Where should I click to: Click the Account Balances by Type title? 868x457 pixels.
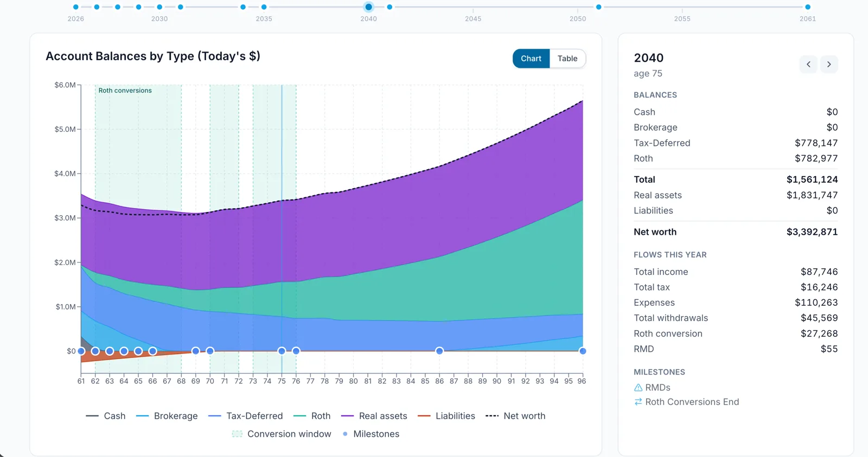pyautogui.click(x=153, y=56)
